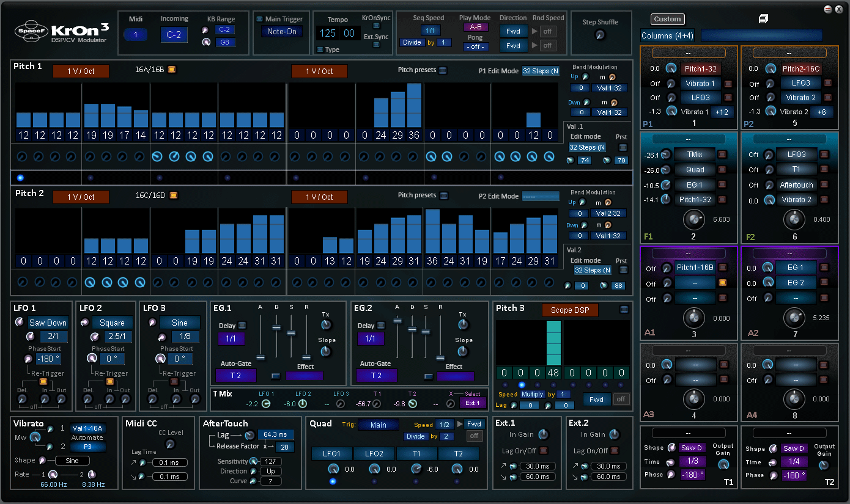Open the Quad Trig Main selector
Image resolution: width=850 pixels, height=504 pixels.
379,425
